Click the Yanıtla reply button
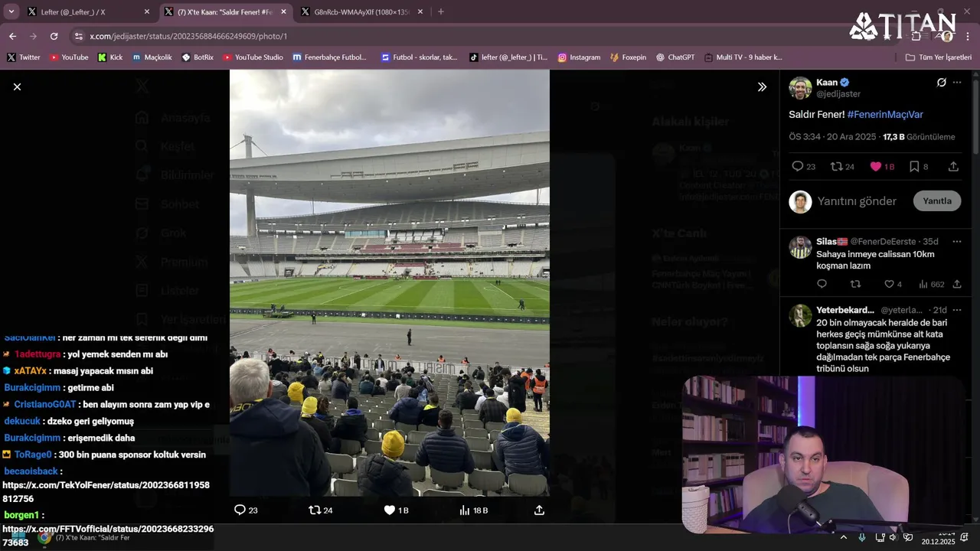The height and width of the screenshot is (551, 980). [937, 201]
